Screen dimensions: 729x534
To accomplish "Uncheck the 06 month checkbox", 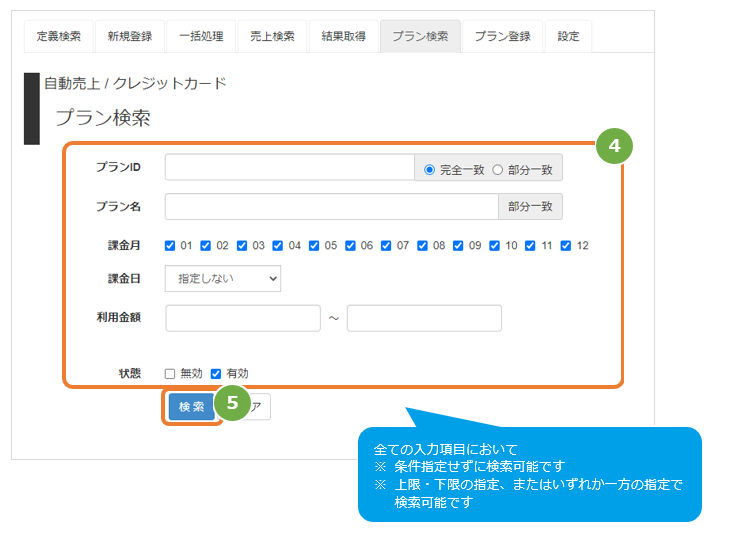I will [x=350, y=245].
